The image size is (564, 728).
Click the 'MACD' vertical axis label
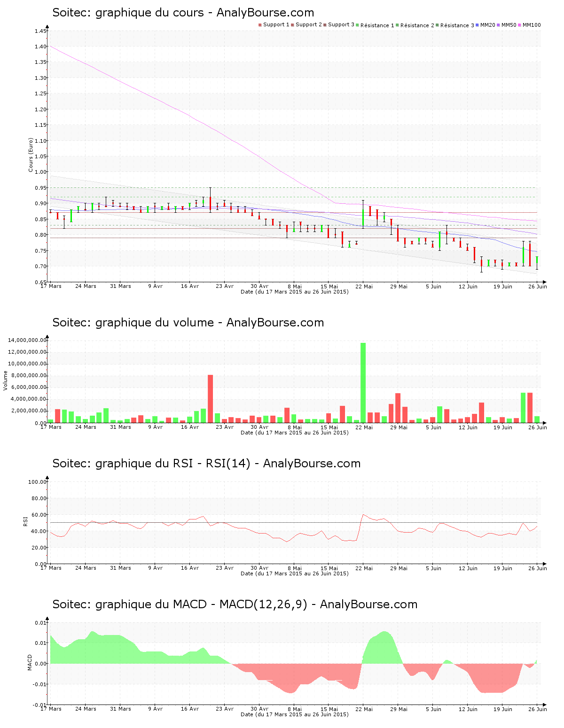(30, 662)
